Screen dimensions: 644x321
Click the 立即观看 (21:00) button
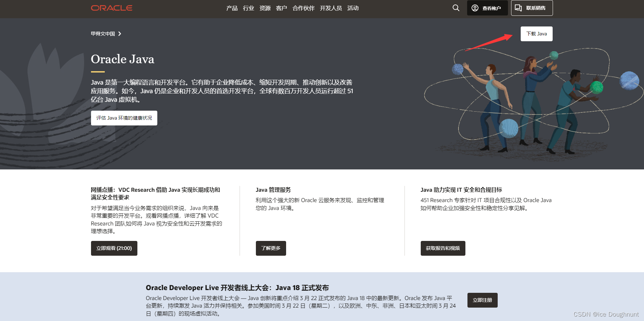click(x=114, y=248)
